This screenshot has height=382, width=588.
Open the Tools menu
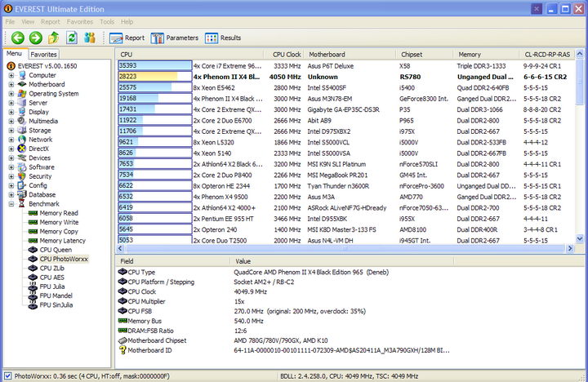pos(107,22)
